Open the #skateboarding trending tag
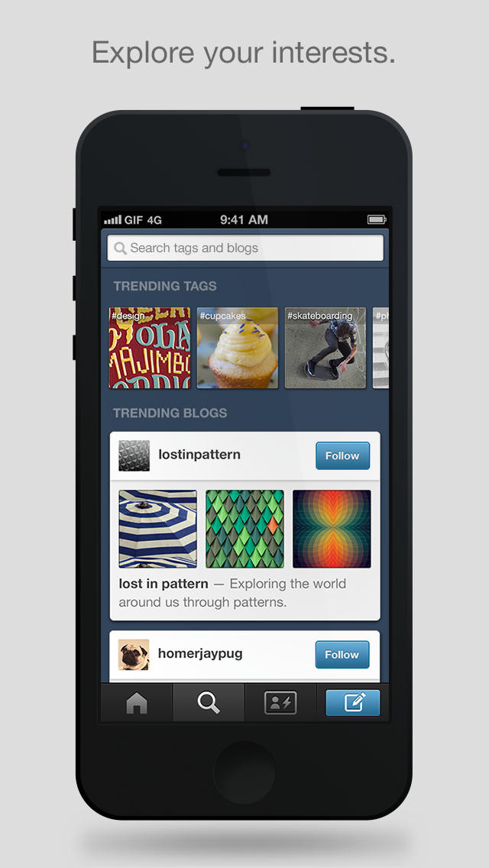This screenshot has width=489, height=868. coord(325,348)
